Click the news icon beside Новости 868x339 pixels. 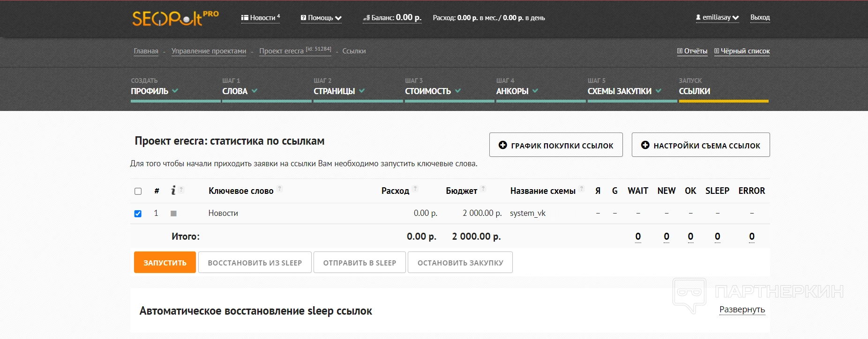pyautogui.click(x=244, y=18)
